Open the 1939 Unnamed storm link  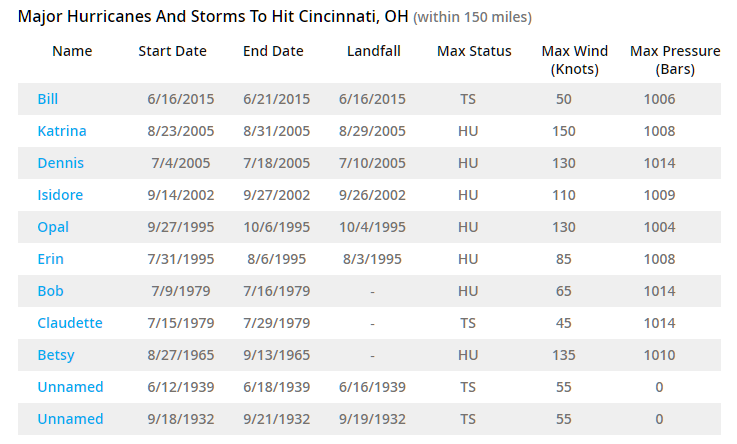pyautogui.click(x=70, y=387)
